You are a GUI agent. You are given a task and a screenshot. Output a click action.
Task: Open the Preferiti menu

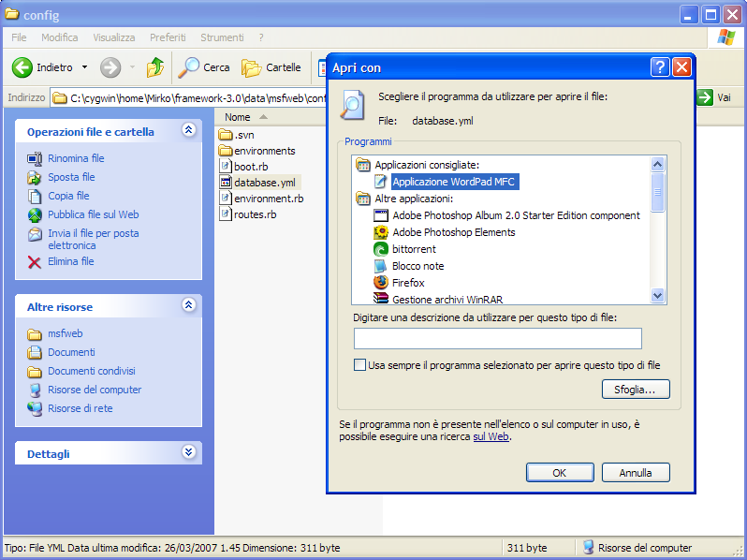click(x=168, y=37)
